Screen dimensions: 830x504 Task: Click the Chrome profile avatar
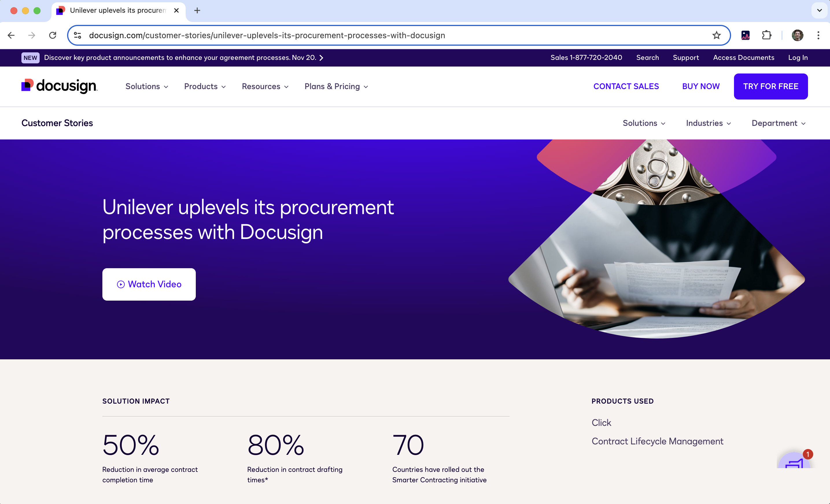(x=797, y=35)
